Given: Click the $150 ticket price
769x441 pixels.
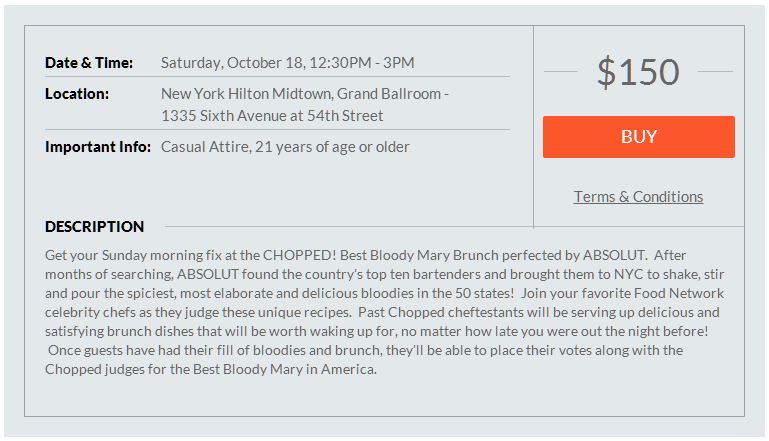Looking at the screenshot, I should [638, 72].
